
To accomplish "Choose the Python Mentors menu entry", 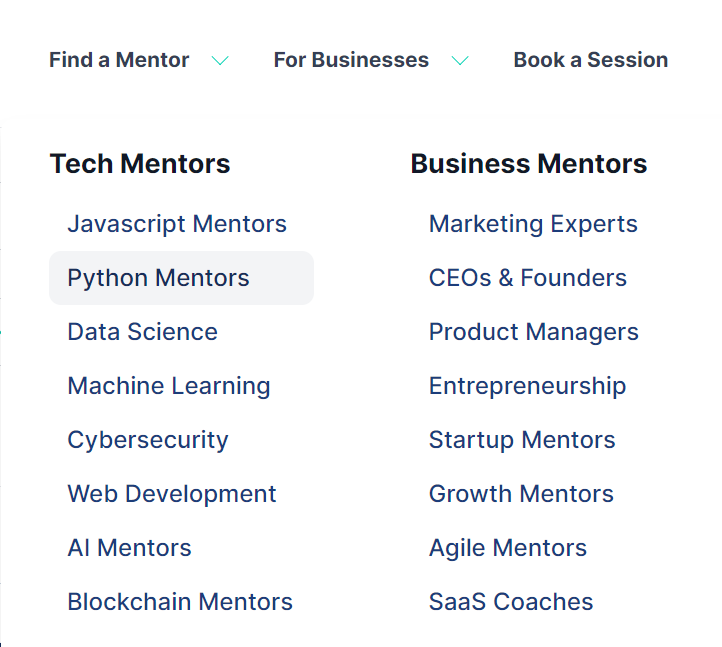I will (159, 278).
